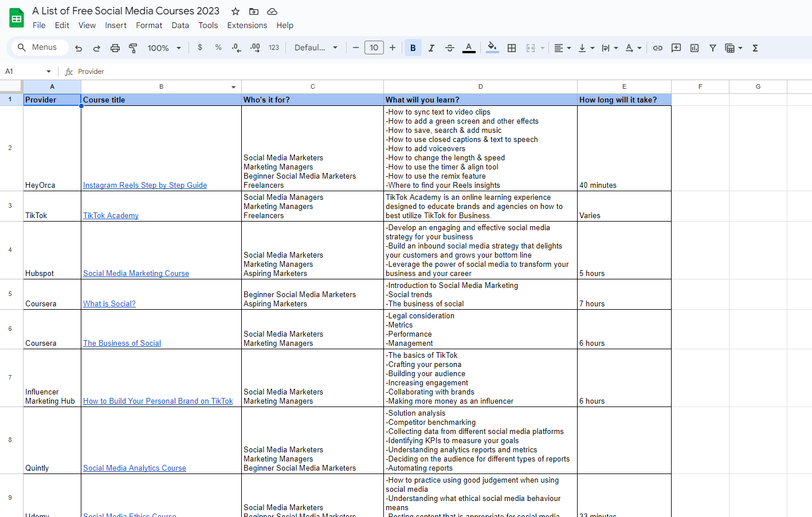Open the What is Social? link

click(109, 303)
